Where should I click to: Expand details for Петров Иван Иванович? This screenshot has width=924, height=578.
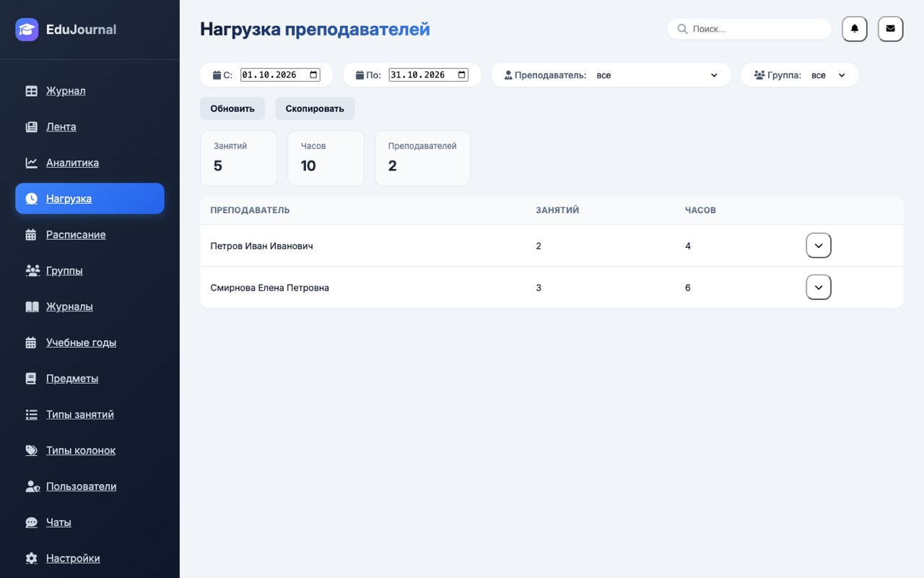[x=819, y=246]
